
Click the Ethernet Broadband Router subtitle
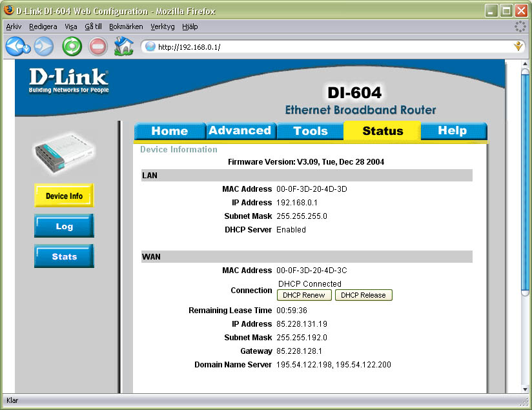pos(360,110)
